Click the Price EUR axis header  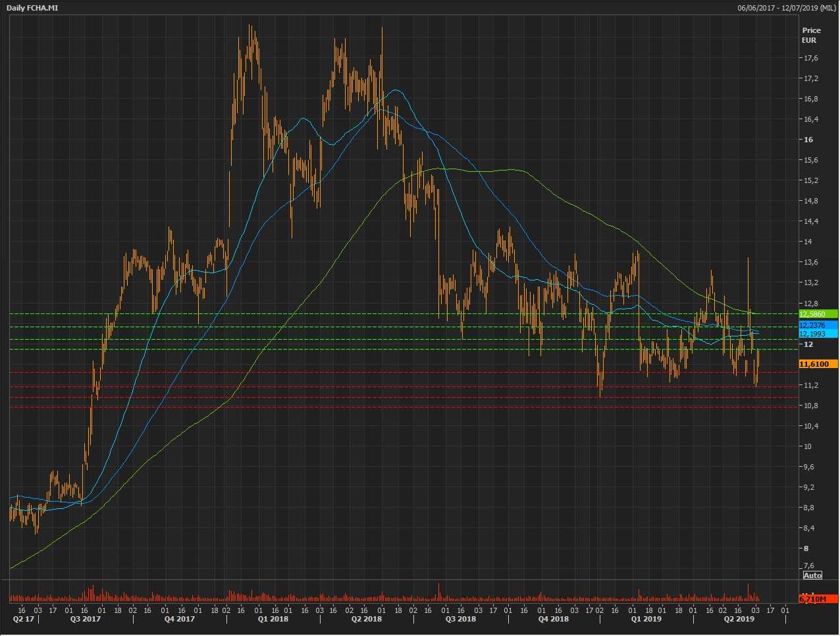click(x=811, y=35)
